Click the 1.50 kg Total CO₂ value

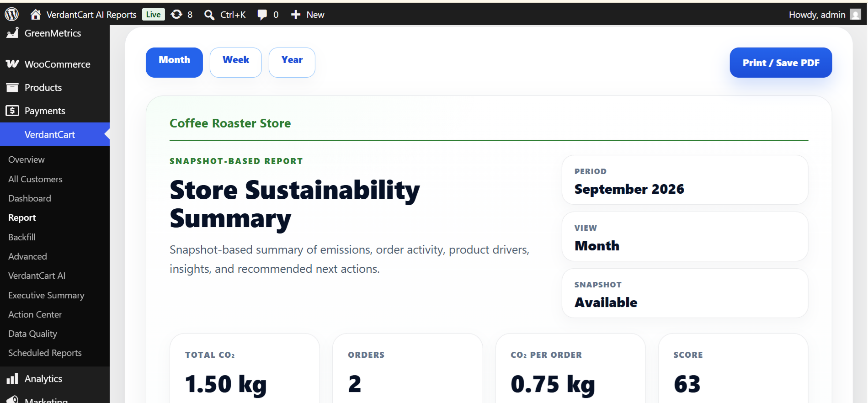(x=226, y=384)
